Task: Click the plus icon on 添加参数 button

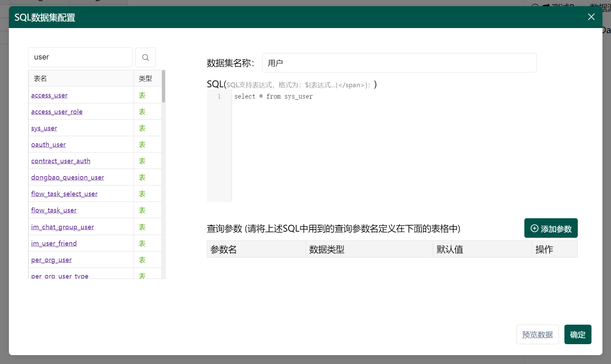Action: tap(534, 229)
